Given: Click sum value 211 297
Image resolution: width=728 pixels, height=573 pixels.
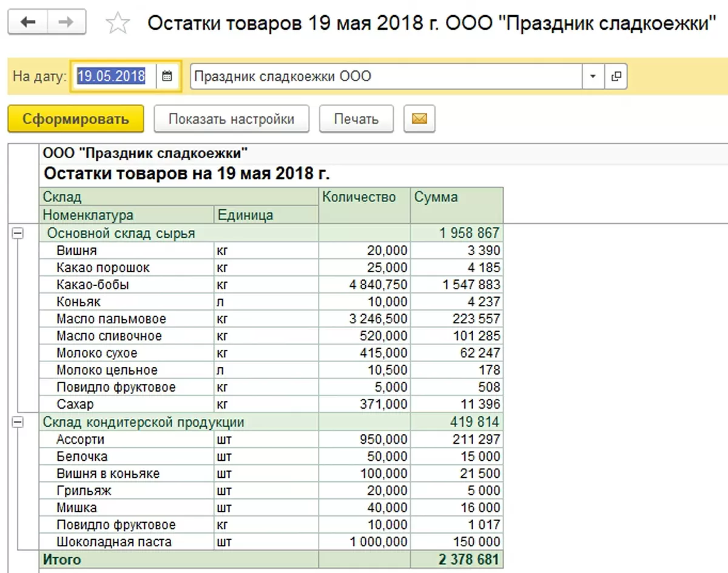Looking at the screenshot, I should click(x=476, y=440).
